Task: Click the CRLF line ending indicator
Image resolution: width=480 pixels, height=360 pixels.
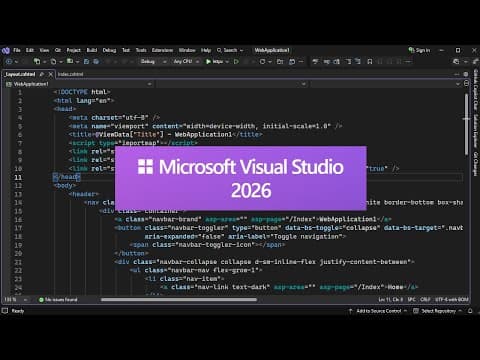Action: [x=425, y=300]
